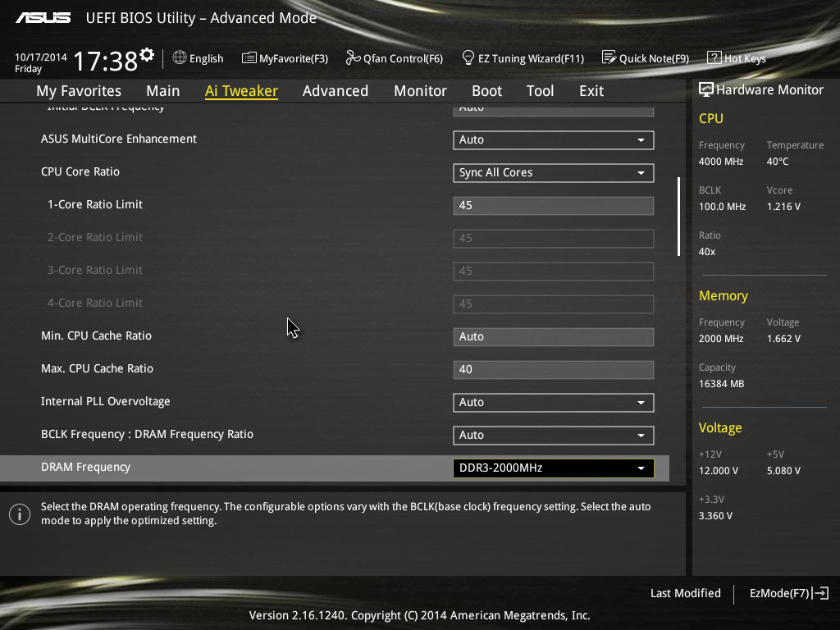840x630 pixels.
Task: Click the 12.000 V reading
Action: 719,470
